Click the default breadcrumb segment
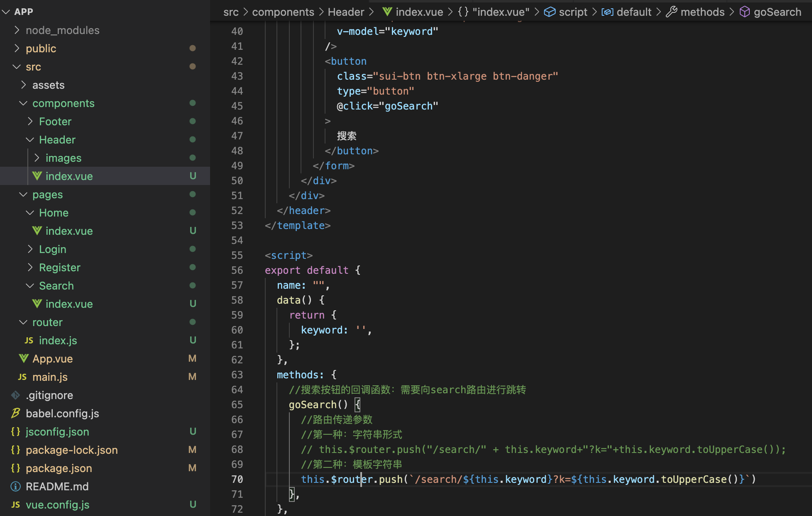Screen dimensions: 812x516 tap(633, 12)
